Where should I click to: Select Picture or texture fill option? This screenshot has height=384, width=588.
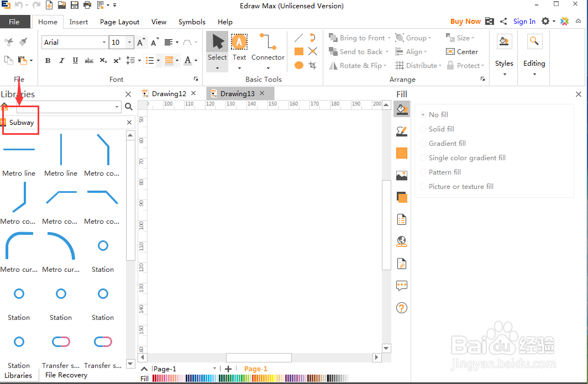point(456,186)
